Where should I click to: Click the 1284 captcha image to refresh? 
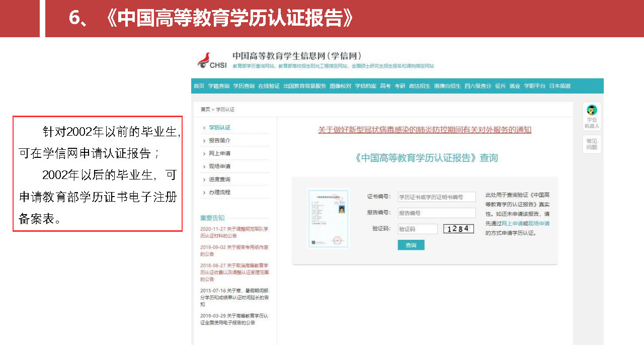coord(458,229)
